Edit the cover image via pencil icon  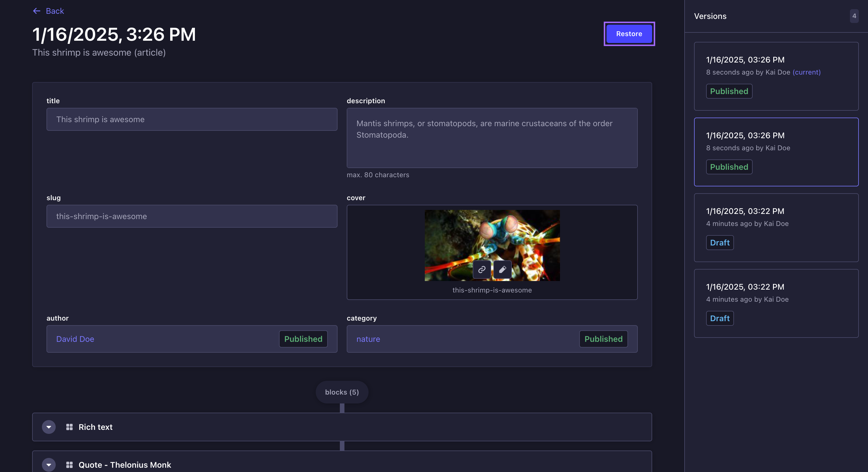tap(502, 269)
